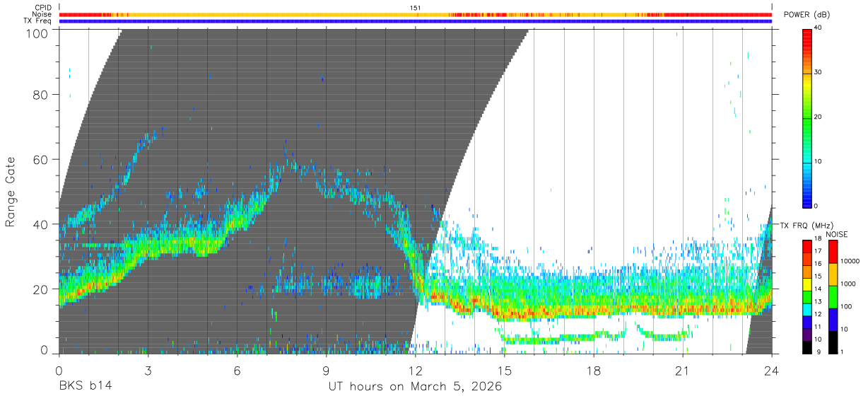Viewport: 868px width, 401px height.
Task: Click the 17 label on TX FRQ scale
Action: (818, 251)
